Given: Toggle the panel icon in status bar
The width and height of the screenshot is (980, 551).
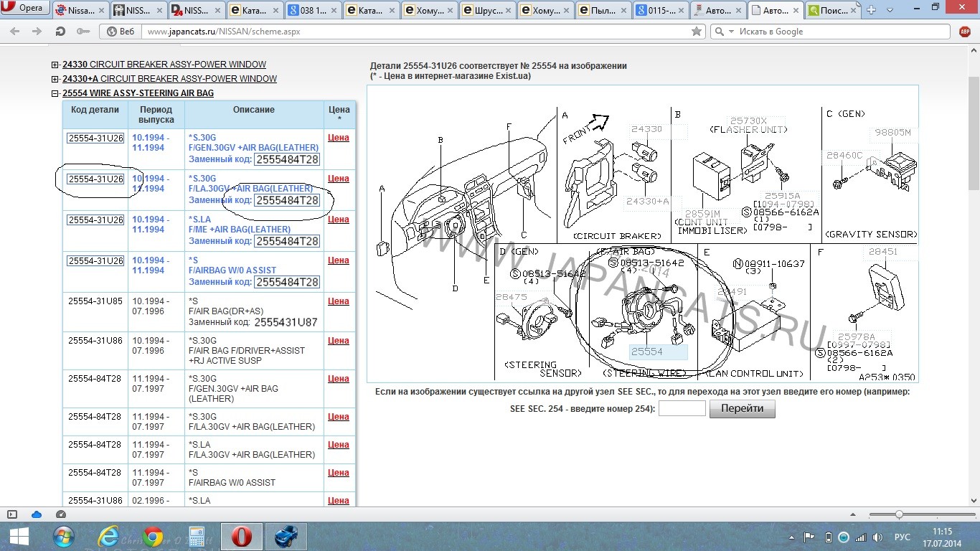Looking at the screenshot, I should (x=12, y=514).
